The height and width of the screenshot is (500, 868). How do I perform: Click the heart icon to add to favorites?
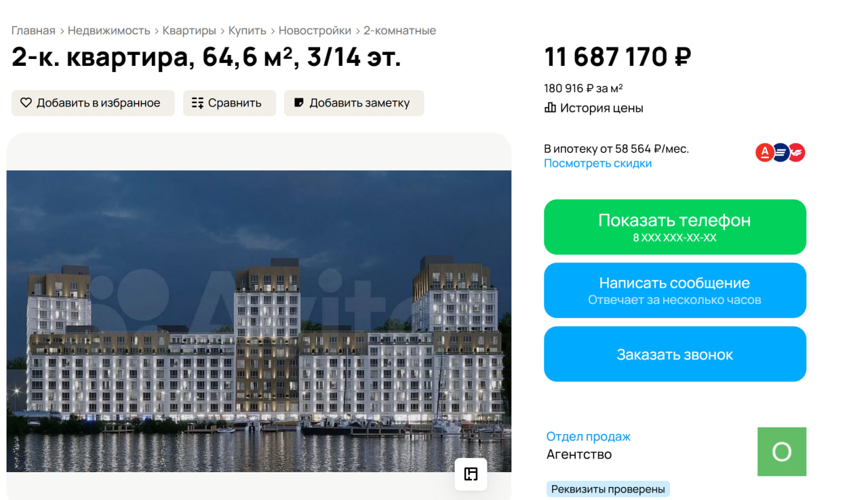click(26, 103)
